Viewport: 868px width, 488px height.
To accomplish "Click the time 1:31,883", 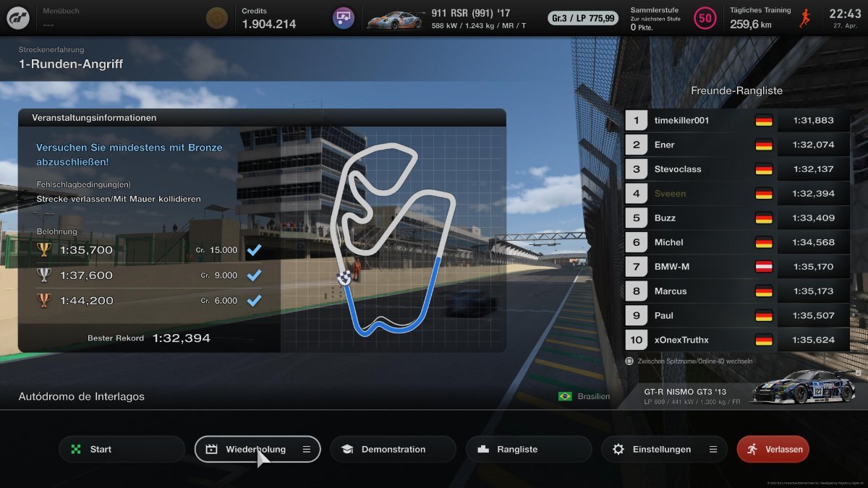I will tap(814, 121).
